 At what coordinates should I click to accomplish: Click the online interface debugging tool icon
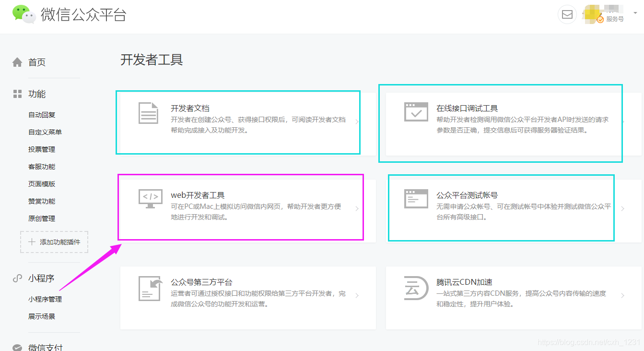tap(415, 112)
